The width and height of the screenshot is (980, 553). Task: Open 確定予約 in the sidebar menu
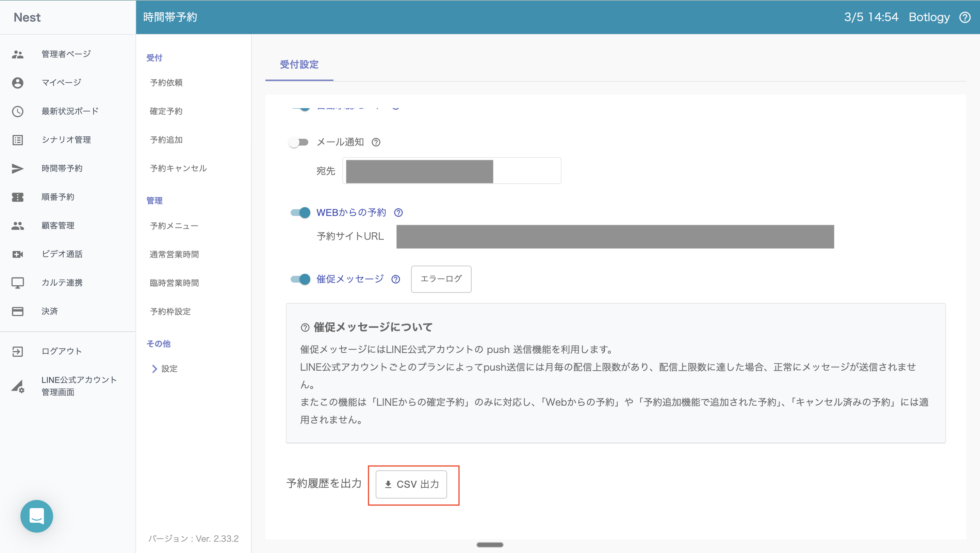pos(166,112)
